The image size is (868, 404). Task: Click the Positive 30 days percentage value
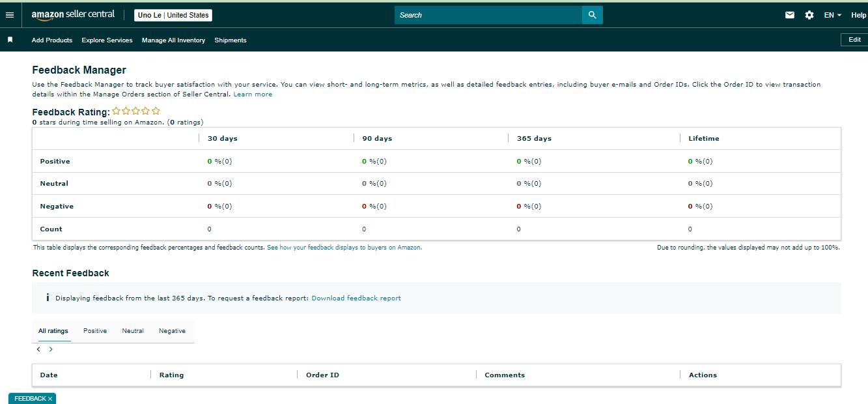point(219,161)
